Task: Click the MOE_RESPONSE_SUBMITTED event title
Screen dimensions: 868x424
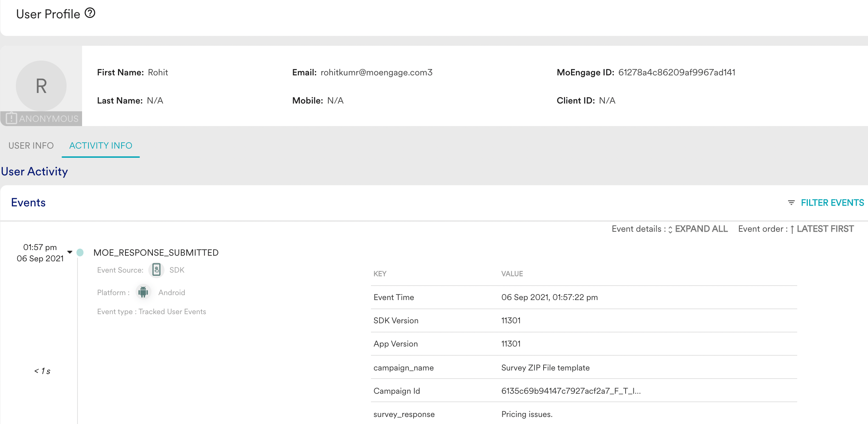Action: point(156,252)
